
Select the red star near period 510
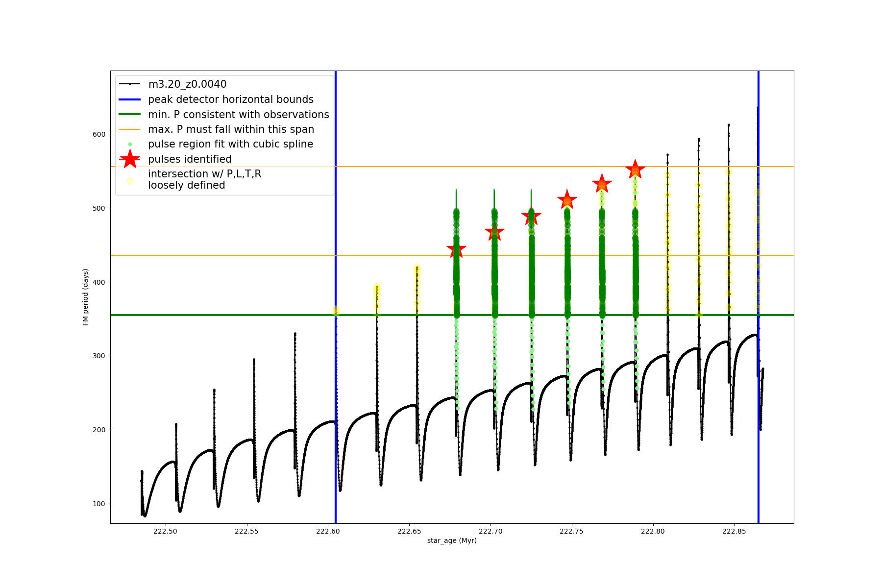[x=567, y=200]
